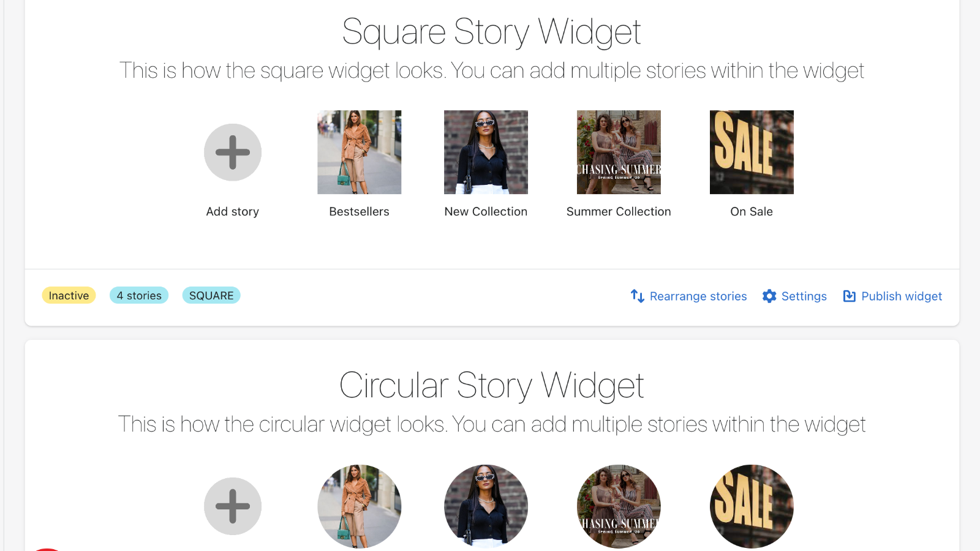Open the Rearrange stories link
980x551 pixels.
698,296
